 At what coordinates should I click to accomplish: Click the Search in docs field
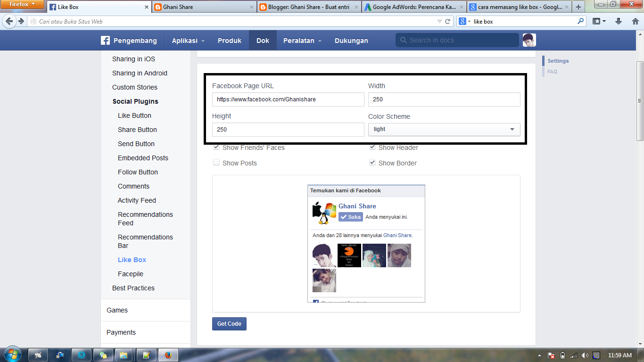[457, 41]
